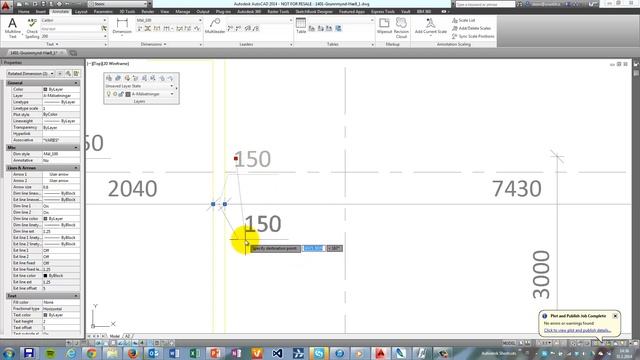Viewport: 640px width, 360px height.
Task: Click the find text search icon
Action: click(104, 28)
